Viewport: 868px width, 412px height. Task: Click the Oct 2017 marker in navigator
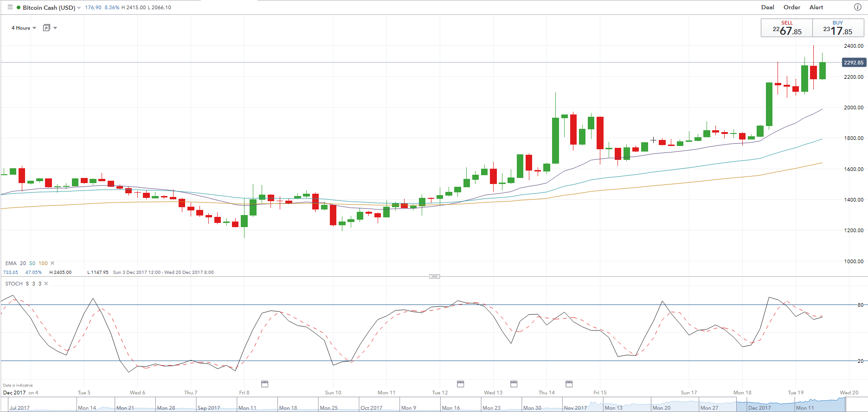[x=372, y=408]
